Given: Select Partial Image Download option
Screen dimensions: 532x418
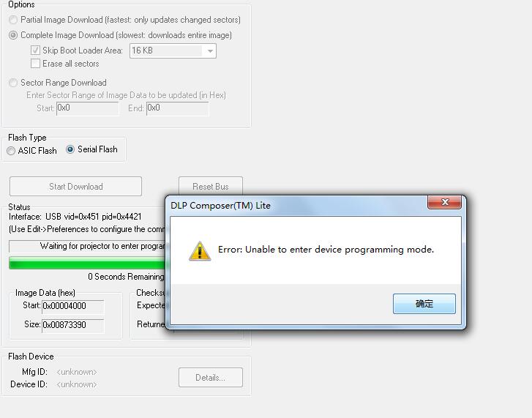Looking at the screenshot, I should [x=13, y=20].
